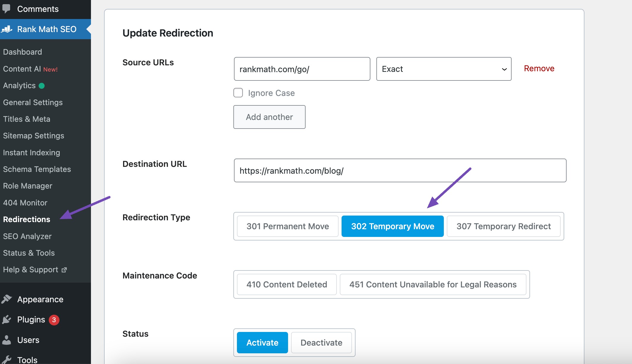
Task: Open the Rank Math SEO menu
Action: [x=45, y=29]
